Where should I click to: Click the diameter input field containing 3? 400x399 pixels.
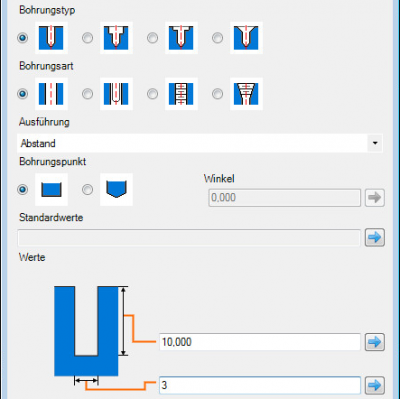tap(260, 385)
